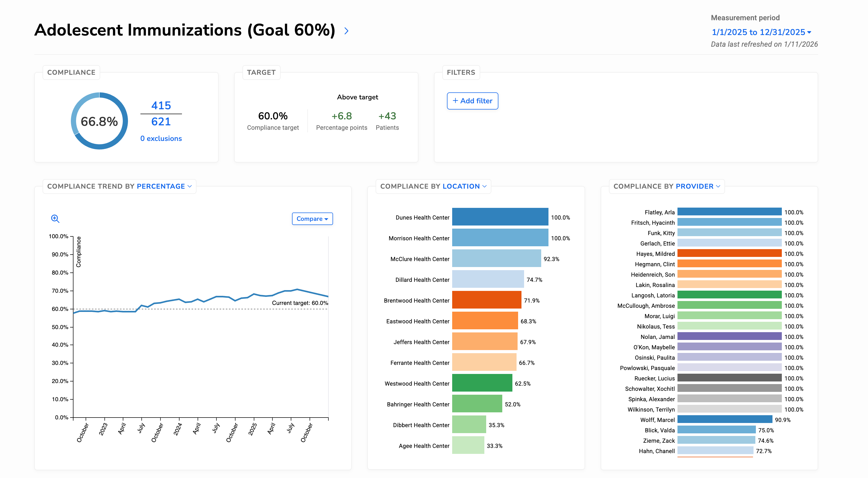Select the TARGET section label
Image resolution: width=868 pixels, height=478 pixels.
click(261, 72)
